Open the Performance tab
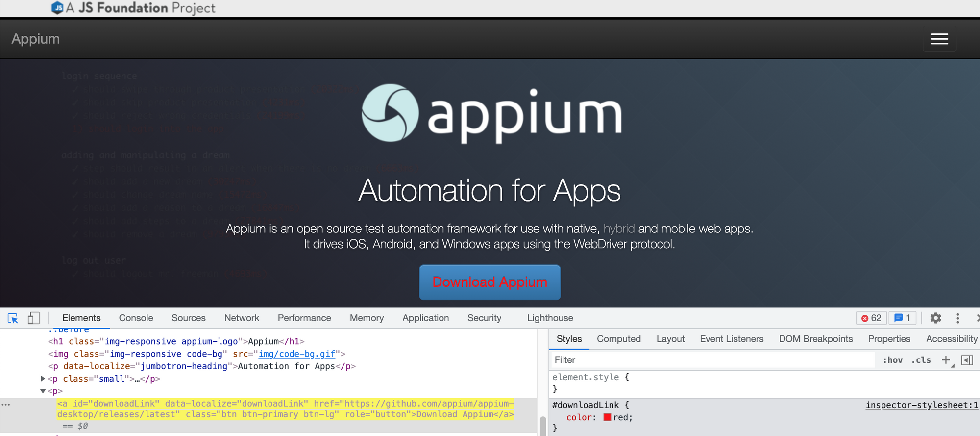980x436 pixels. [x=304, y=318]
